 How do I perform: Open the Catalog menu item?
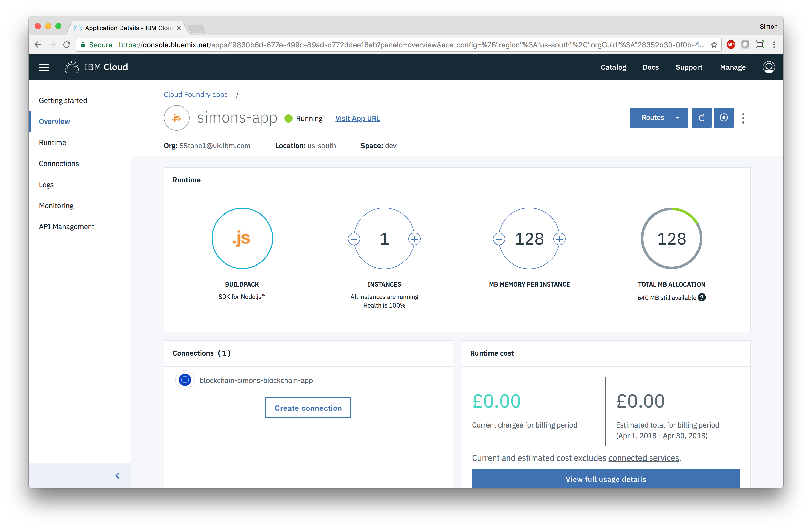pos(614,67)
